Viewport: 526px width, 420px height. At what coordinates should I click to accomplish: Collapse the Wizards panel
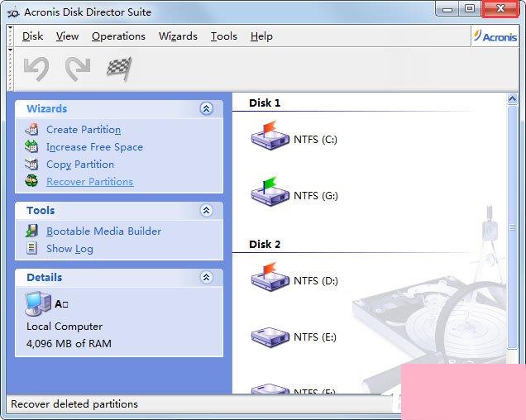point(206,108)
